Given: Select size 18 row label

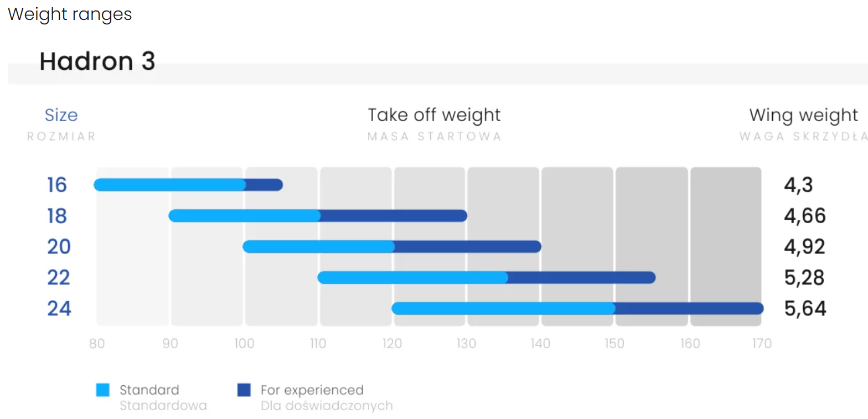Looking at the screenshot, I should (x=57, y=216).
